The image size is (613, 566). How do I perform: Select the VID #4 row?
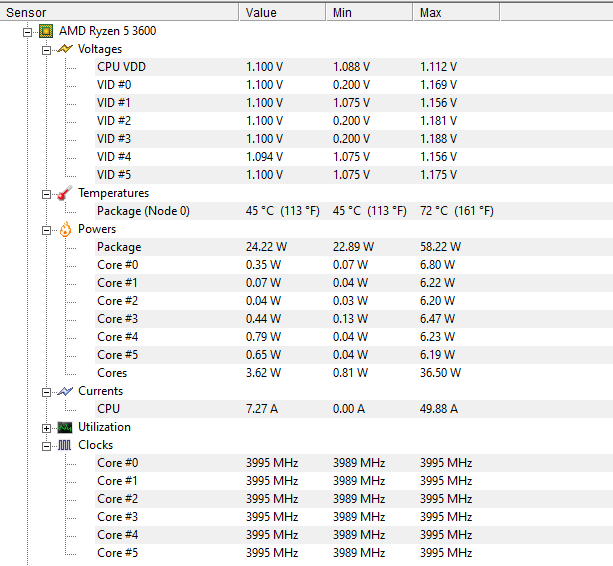pos(354,157)
